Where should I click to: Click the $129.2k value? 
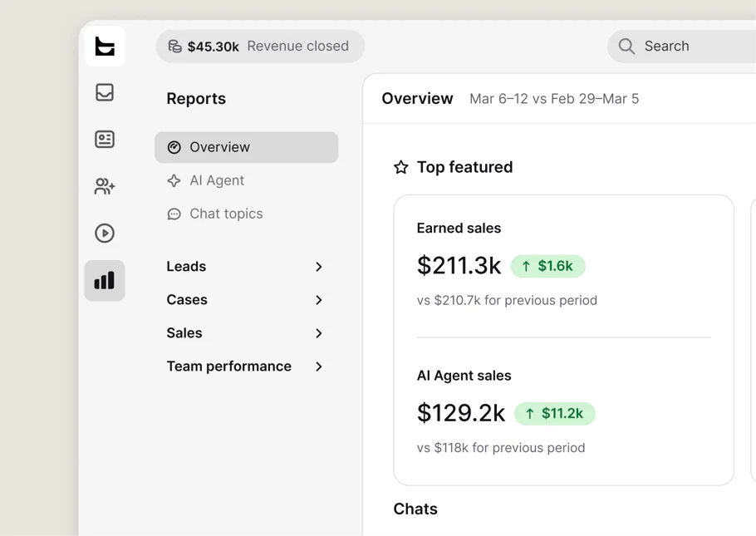[461, 414]
